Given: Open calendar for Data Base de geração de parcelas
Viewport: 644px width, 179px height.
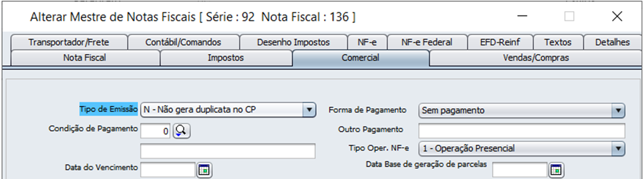Looking at the screenshot, I should [556, 170].
